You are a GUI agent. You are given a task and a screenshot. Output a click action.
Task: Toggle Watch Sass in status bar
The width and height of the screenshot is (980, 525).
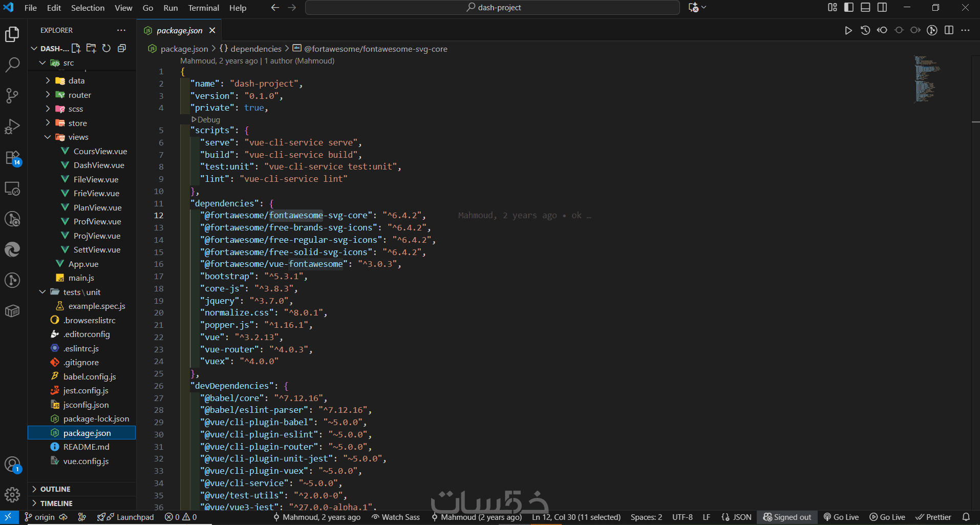[x=396, y=517]
